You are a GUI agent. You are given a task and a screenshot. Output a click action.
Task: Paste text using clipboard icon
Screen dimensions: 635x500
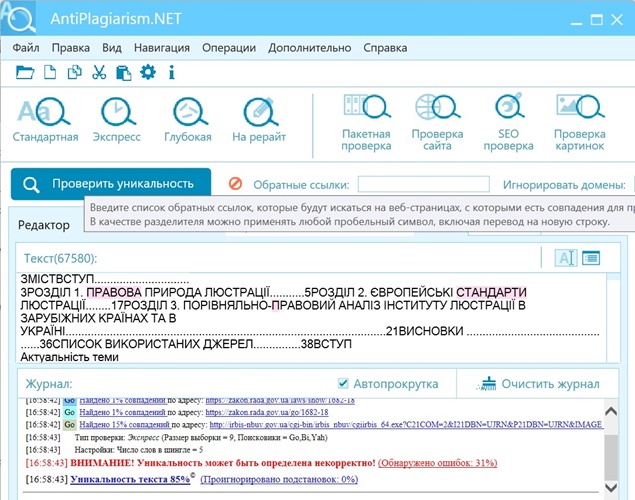tap(124, 73)
